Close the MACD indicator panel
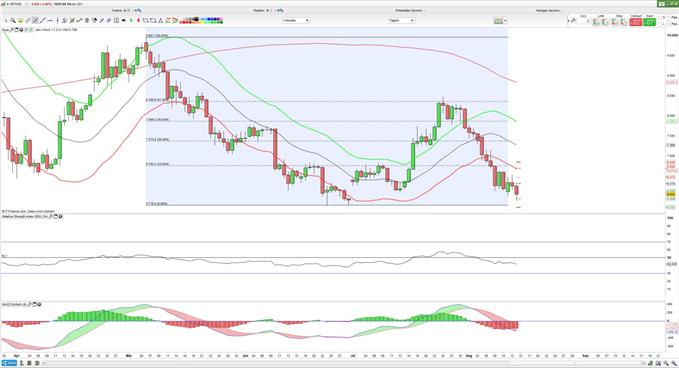Viewport: 679px width, 368px height. (39, 304)
